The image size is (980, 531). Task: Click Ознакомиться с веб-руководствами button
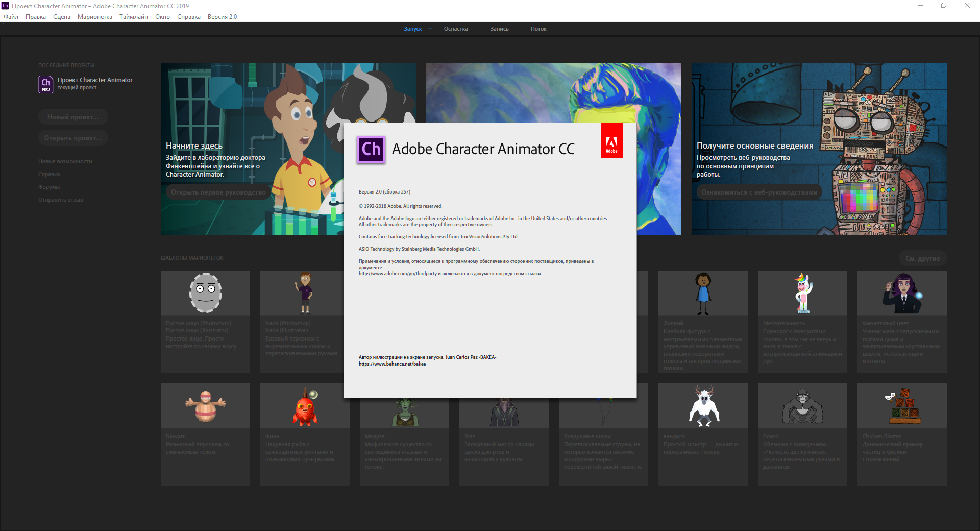[759, 192]
